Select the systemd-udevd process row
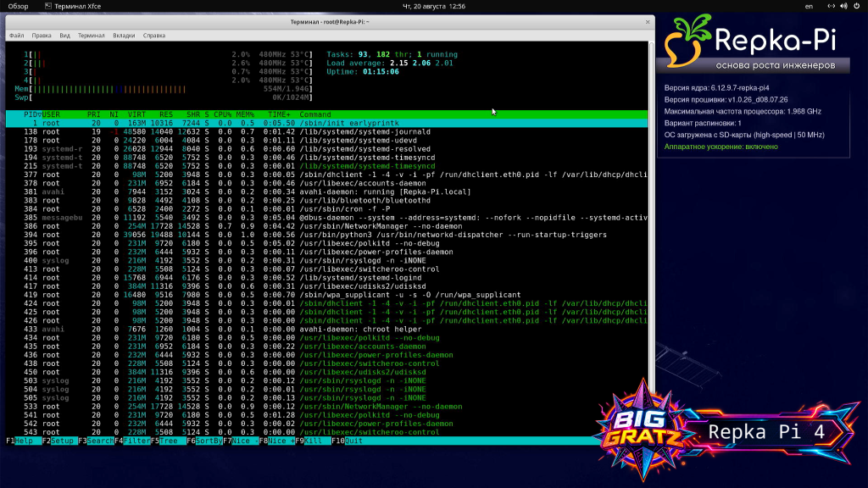Viewport: 868px width, 488px height. (x=326, y=141)
